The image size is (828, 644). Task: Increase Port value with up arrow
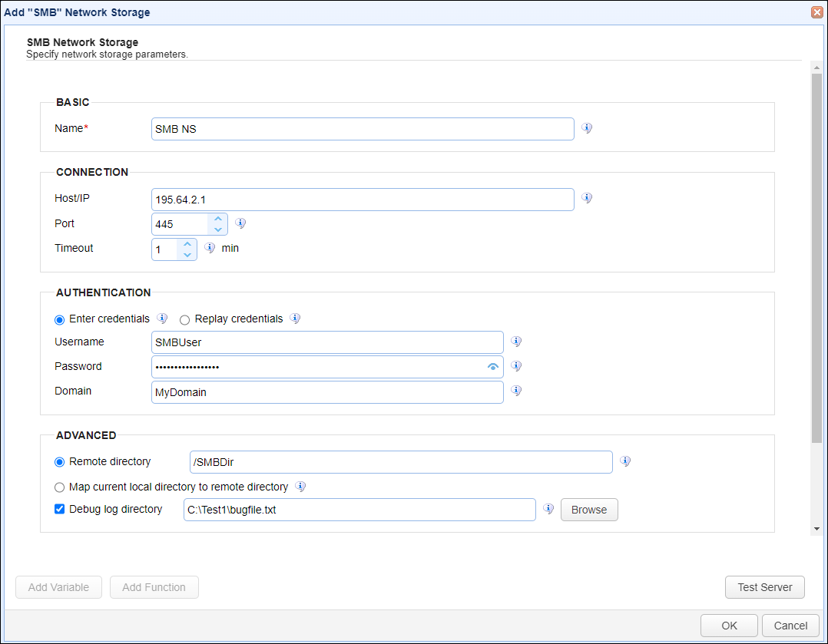[x=218, y=219]
